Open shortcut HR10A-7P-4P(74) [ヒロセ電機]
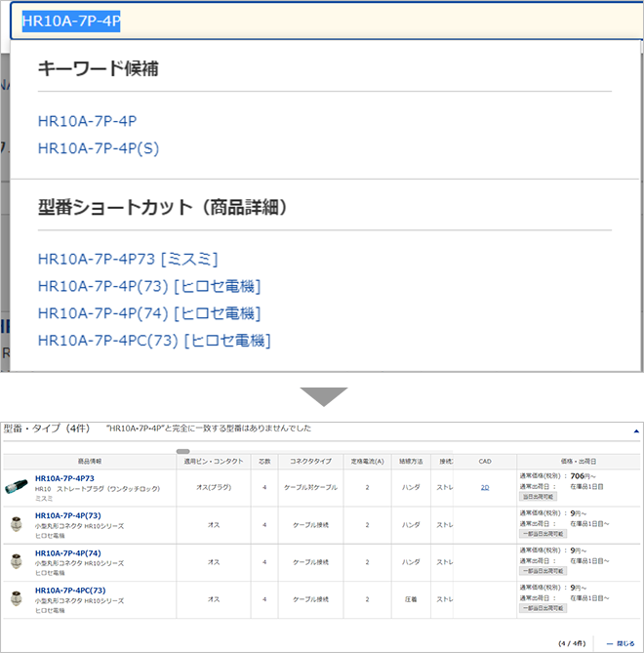This screenshot has width=644, height=653. click(x=148, y=313)
